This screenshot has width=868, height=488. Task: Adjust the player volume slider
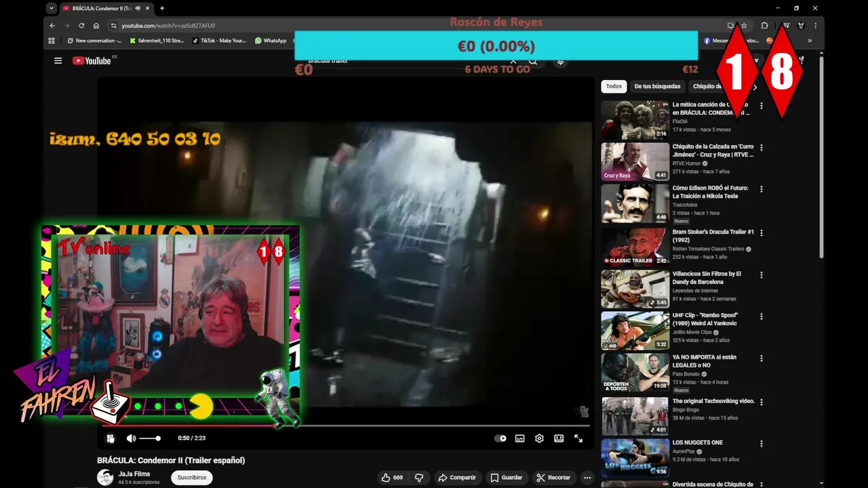pyautogui.click(x=150, y=439)
